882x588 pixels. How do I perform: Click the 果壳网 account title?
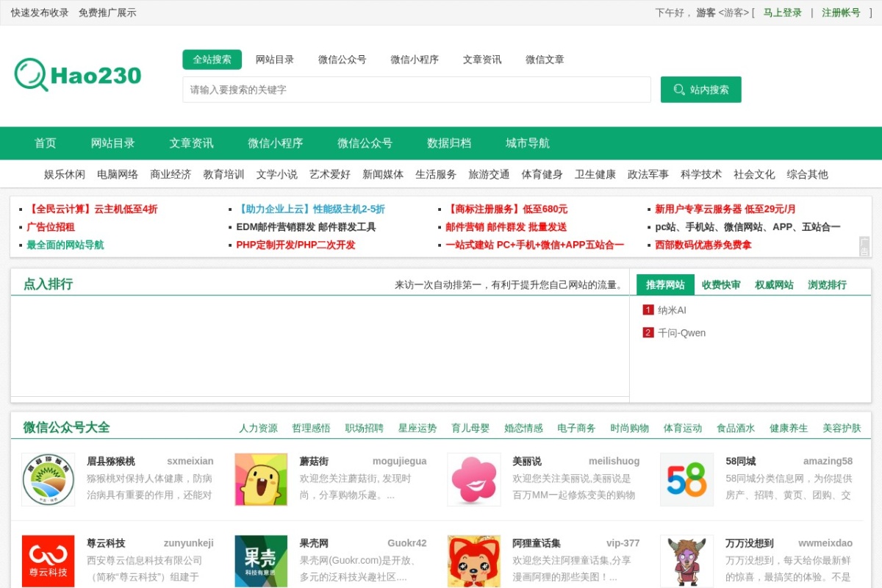[314, 543]
